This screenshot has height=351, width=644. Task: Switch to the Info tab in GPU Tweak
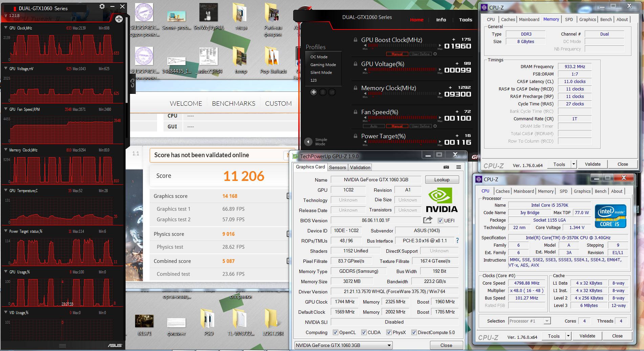click(x=441, y=20)
